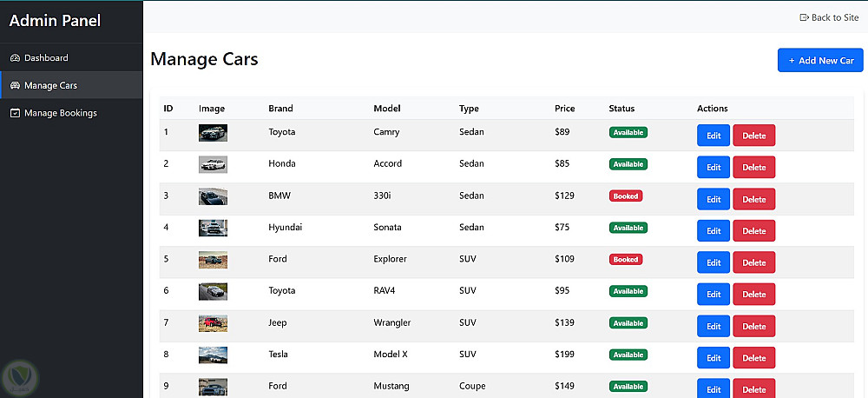Click the calendar-check icon beside Manage Bookings
The image size is (868, 398).
pos(15,113)
